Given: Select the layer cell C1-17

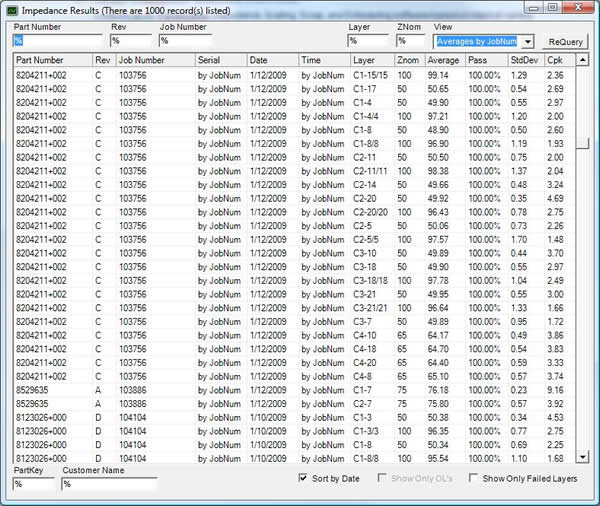Looking at the screenshot, I should 365,89.
